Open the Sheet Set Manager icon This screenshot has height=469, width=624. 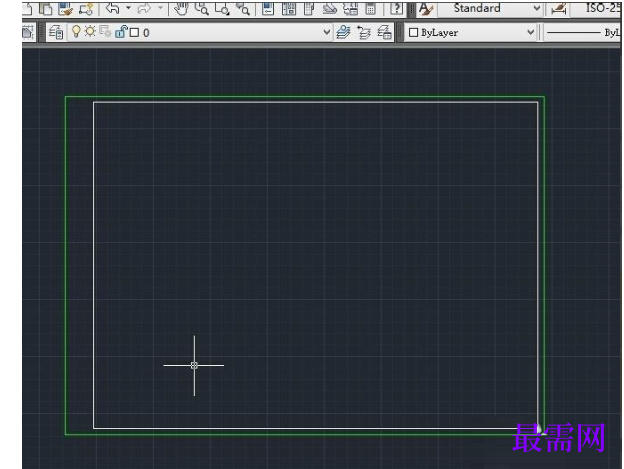[330, 8]
